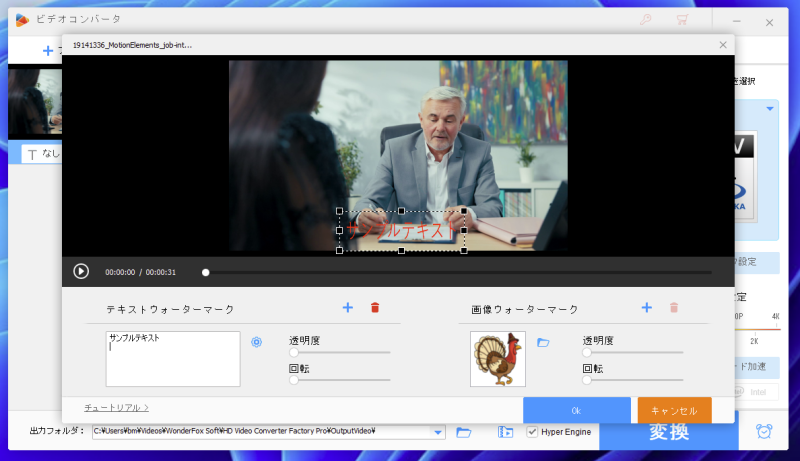Open text watermark font settings gear
The height and width of the screenshot is (461, 800).
(256, 342)
